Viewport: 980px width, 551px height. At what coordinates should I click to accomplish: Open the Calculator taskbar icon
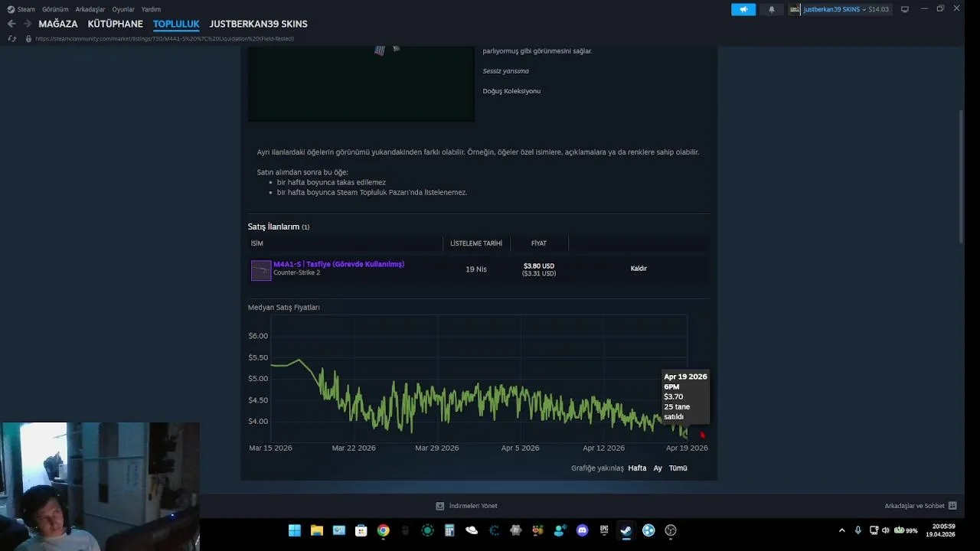pos(449,530)
